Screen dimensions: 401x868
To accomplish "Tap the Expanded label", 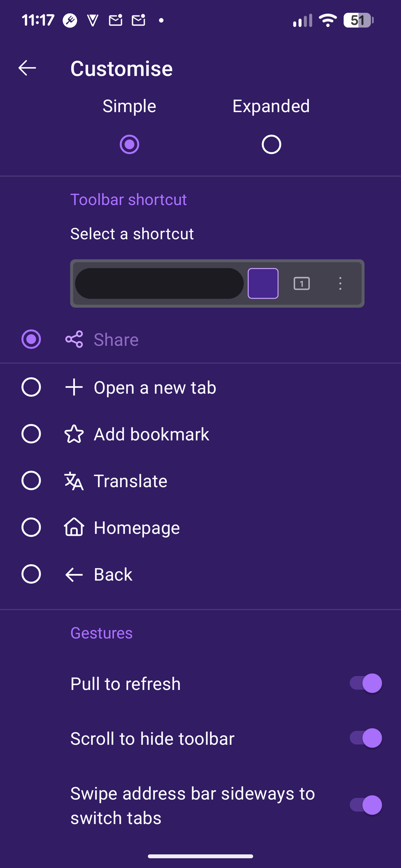I will click(x=271, y=106).
